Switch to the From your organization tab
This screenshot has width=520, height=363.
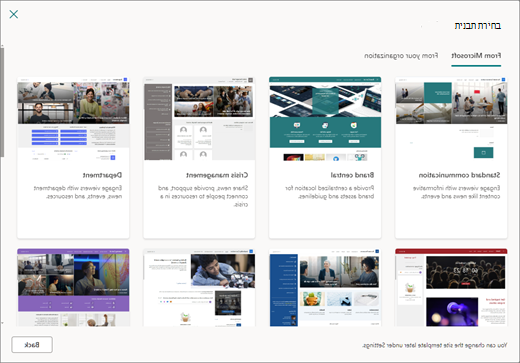point(401,56)
